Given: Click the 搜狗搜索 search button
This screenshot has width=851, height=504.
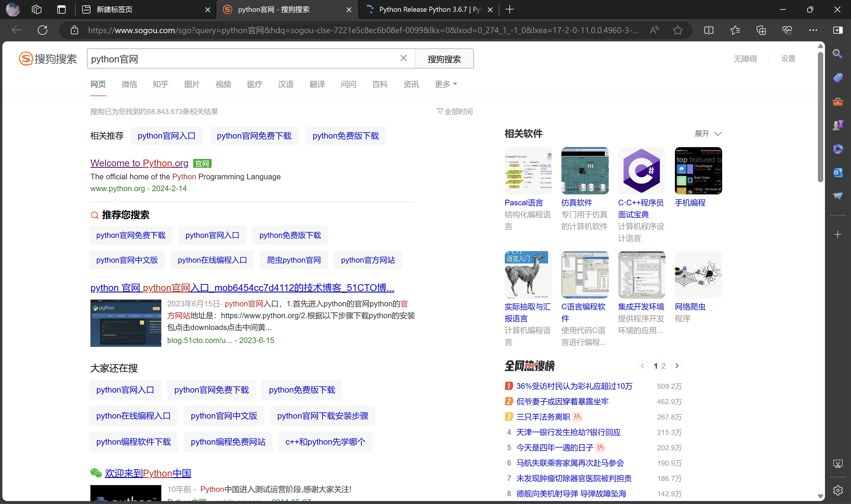Looking at the screenshot, I should click(x=444, y=59).
